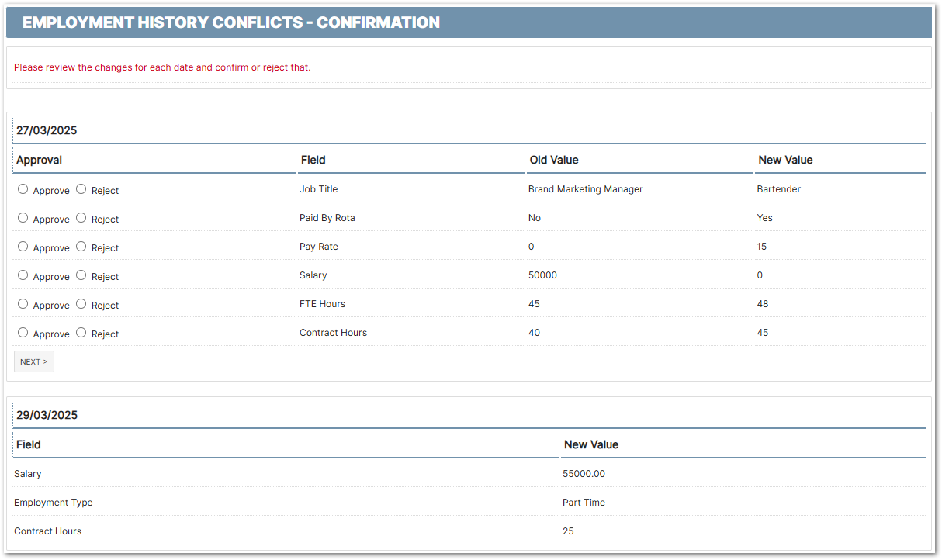
Task: Select the Bartender new value cell
Action: point(778,189)
